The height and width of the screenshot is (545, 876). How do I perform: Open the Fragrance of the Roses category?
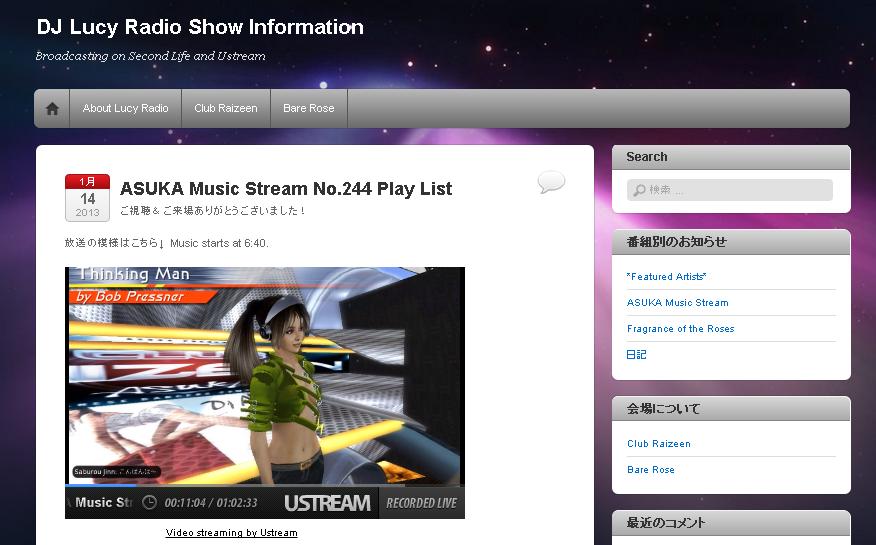pyautogui.click(x=680, y=329)
